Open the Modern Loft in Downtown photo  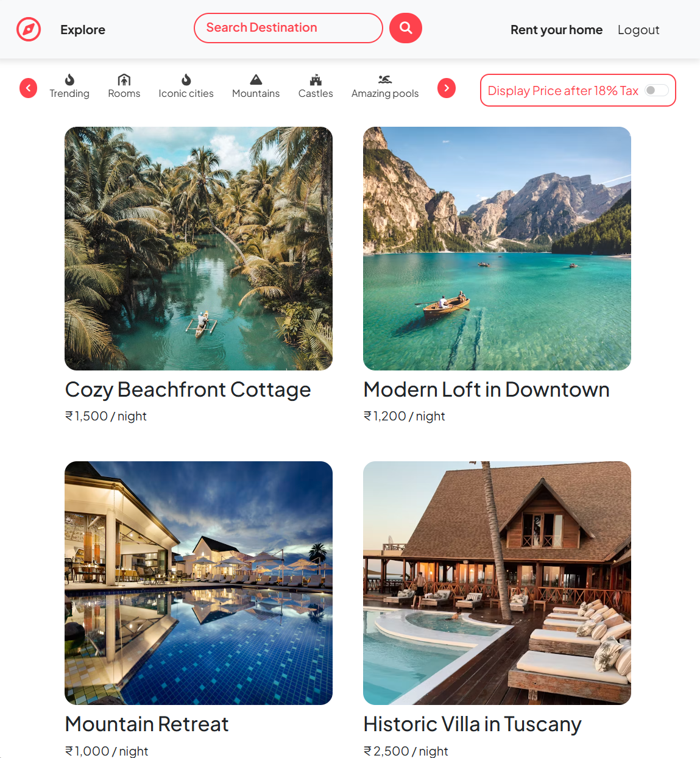(x=497, y=249)
